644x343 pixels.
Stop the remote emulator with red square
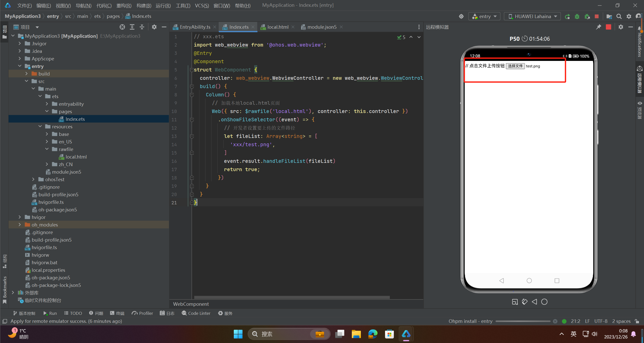coord(609,27)
